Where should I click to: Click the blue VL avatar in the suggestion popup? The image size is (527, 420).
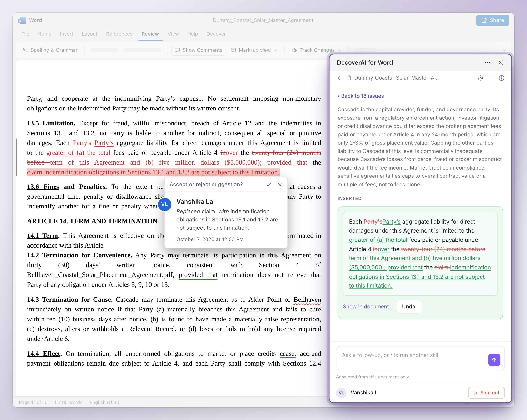coord(164,204)
